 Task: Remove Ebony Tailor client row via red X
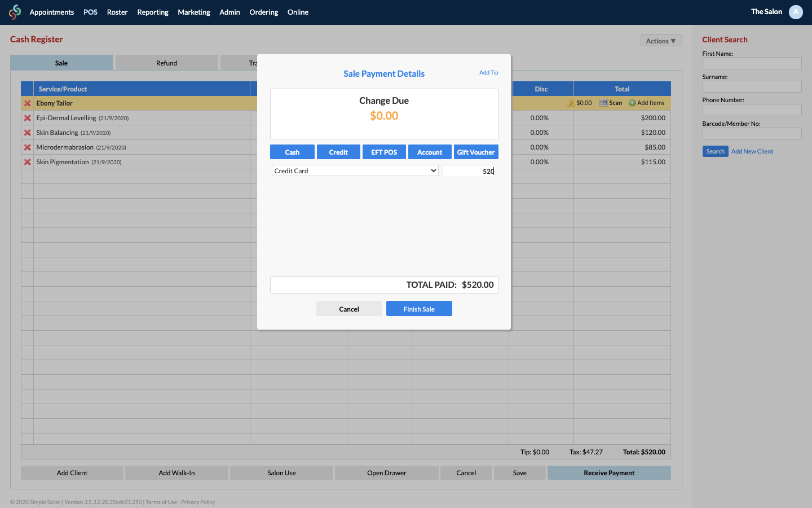pyautogui.click(x=27, y=103)
